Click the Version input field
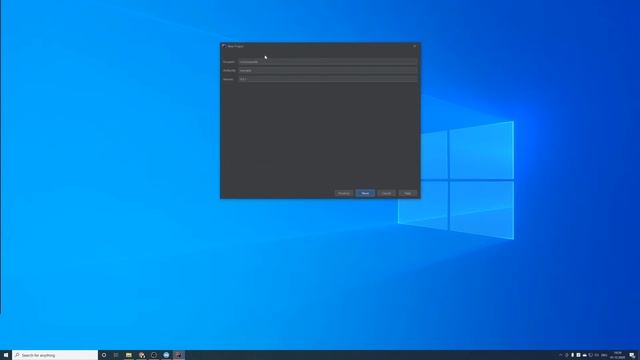640x360 pixels. (x=328, y=79)
